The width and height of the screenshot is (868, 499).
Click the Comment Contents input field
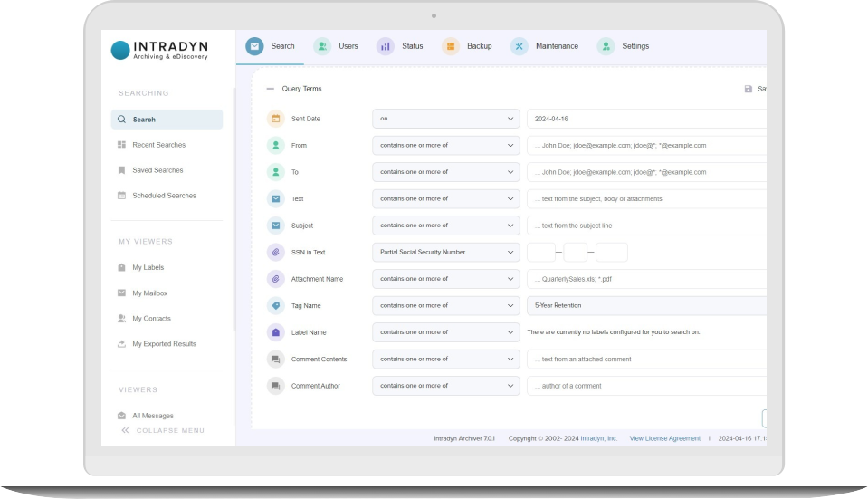point(646,359)
